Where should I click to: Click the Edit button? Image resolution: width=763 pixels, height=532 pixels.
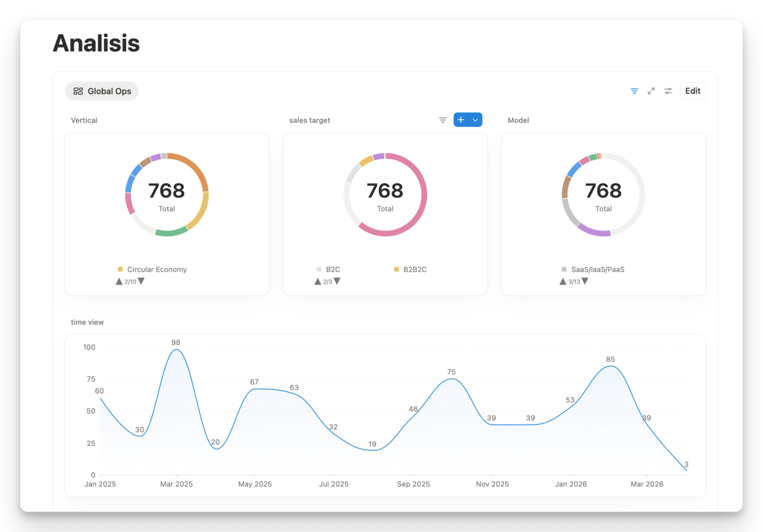pos(693,91)
